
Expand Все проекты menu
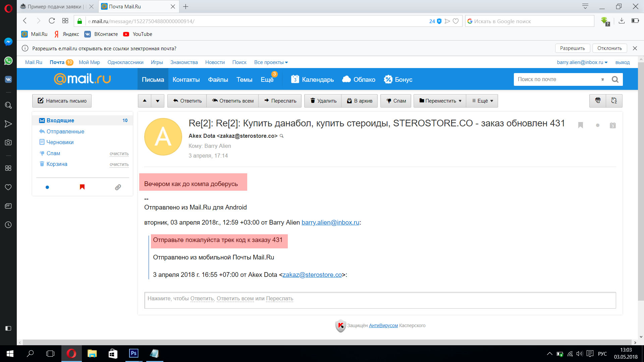point(271,62)
